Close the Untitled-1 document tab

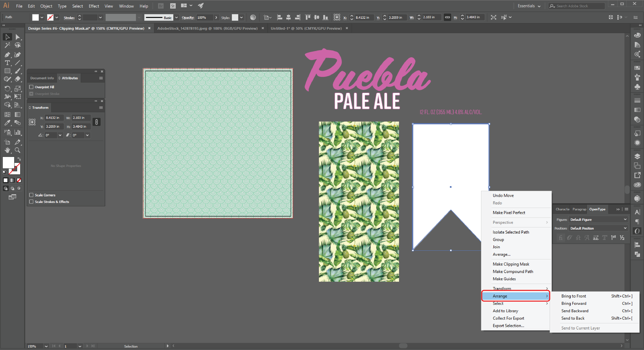347,28
